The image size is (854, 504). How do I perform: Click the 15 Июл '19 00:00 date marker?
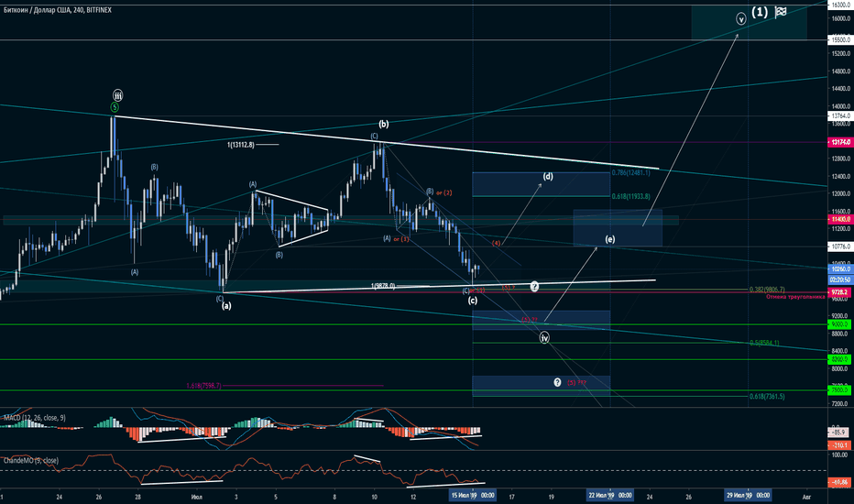click(x=472, y=495)
